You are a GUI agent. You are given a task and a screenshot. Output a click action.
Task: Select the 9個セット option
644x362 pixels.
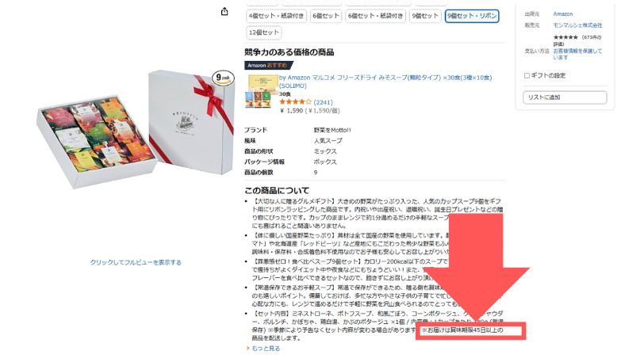[425, 16]
